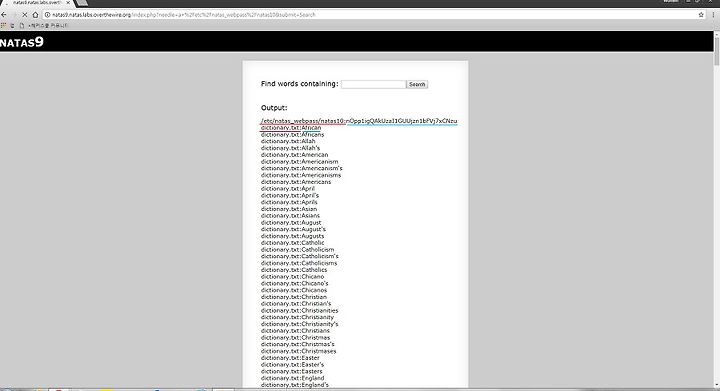Open the Korean-named bookmark in bookmarks bar
Viewport: 720px width, 391px height.
coord(44,26)
